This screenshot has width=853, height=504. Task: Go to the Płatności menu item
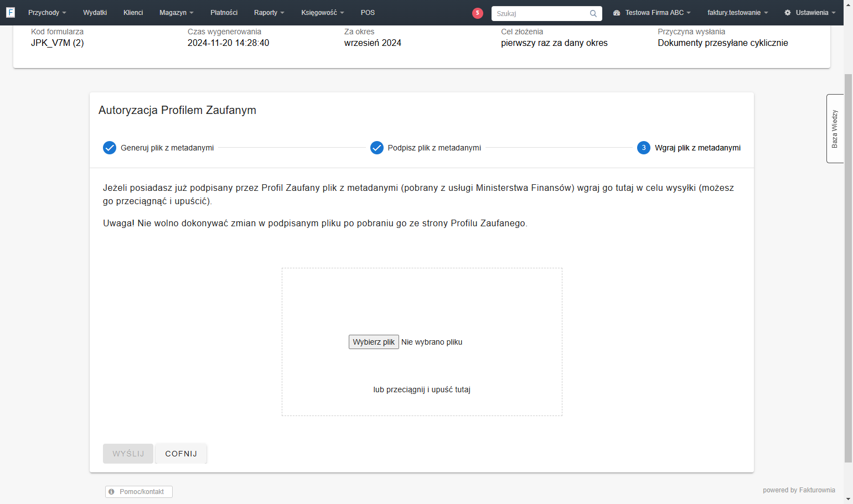pos(224,13)
